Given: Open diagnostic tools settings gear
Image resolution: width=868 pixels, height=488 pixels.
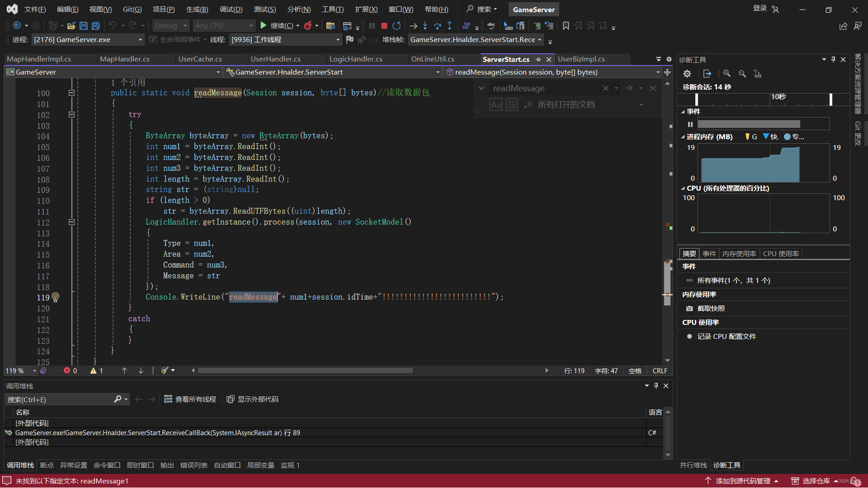Looking at the screenshot, I should (687, 74).
